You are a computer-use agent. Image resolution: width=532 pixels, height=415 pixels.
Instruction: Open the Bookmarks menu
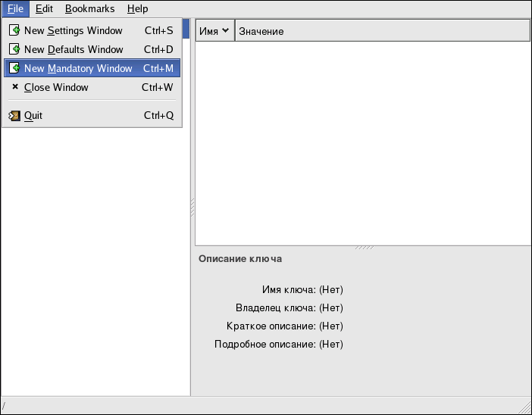89,9
